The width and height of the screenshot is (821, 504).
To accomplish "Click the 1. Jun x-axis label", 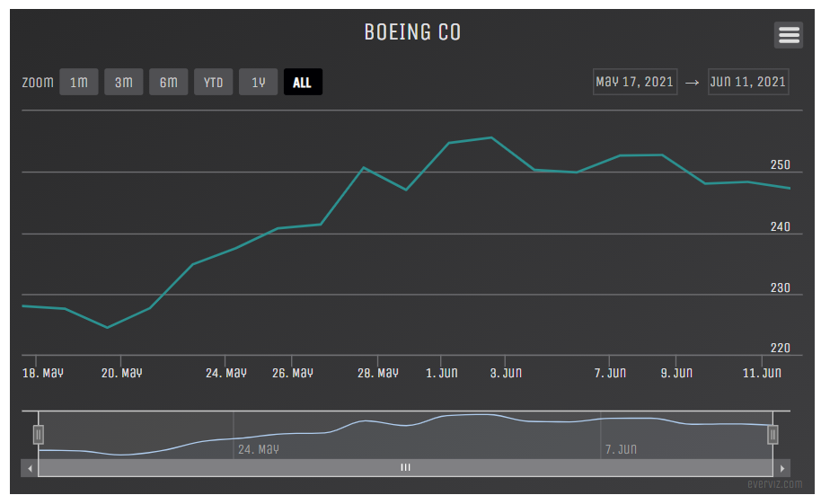I will [442, 373].
